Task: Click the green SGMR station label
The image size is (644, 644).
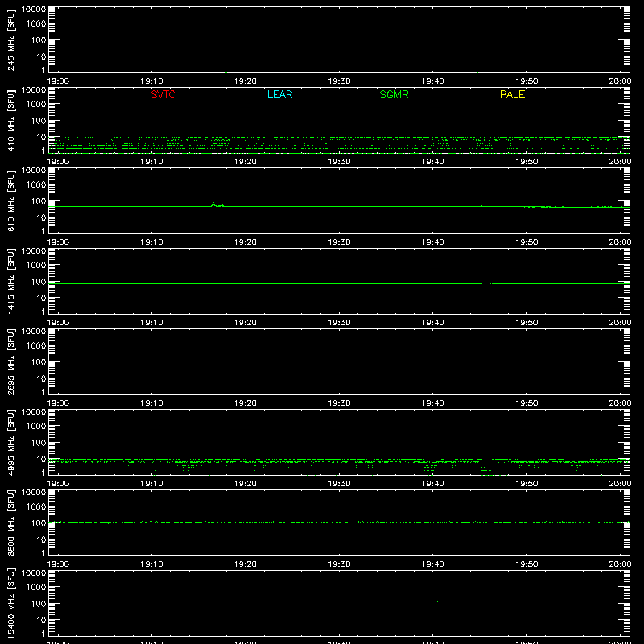Action: [394, 94]
